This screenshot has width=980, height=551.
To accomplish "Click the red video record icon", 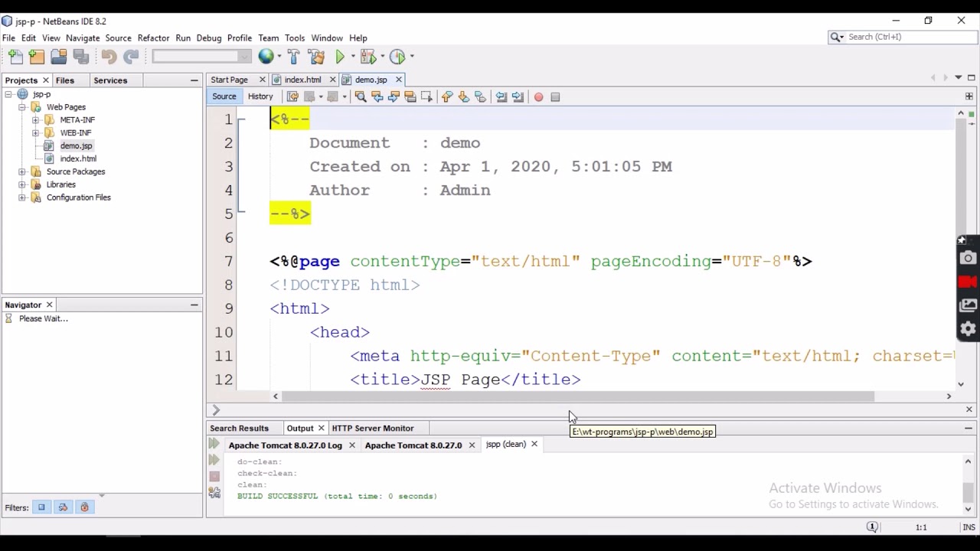I will pos(968,282).
